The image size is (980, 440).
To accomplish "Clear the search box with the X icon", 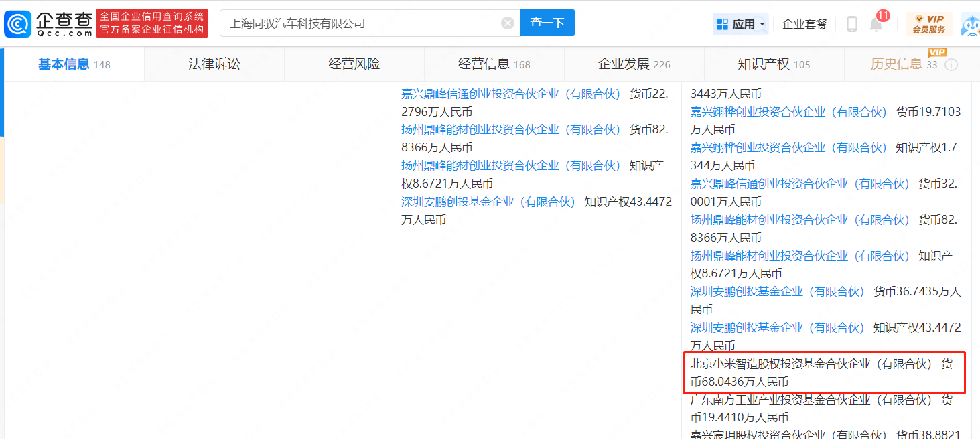I will tap(508, 23).
